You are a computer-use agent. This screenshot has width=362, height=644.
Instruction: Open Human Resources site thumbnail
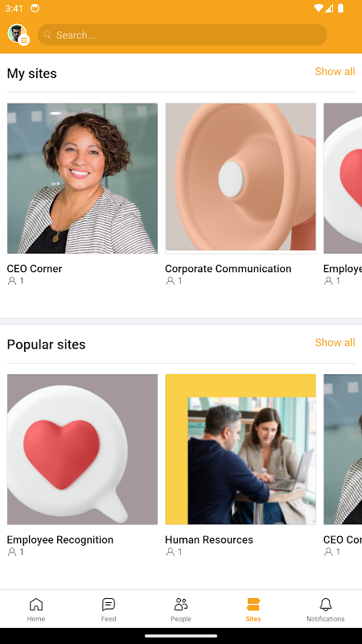tap(241, 449)
